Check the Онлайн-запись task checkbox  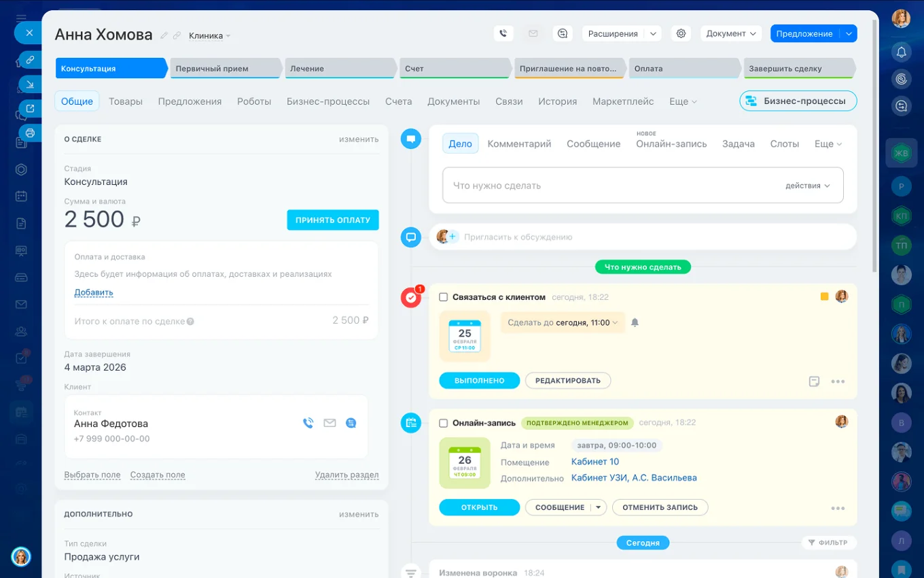point(445,422)
